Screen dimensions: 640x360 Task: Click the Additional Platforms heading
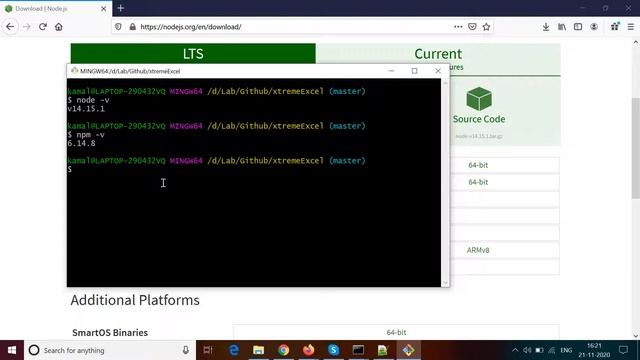[135, 300]
